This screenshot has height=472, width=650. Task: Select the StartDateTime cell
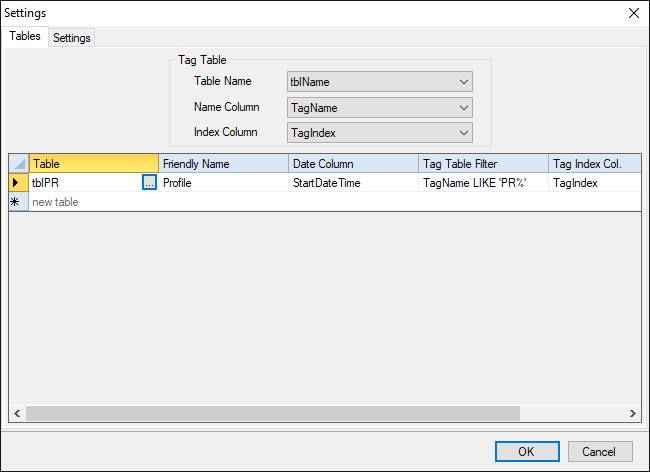point(354,183)
